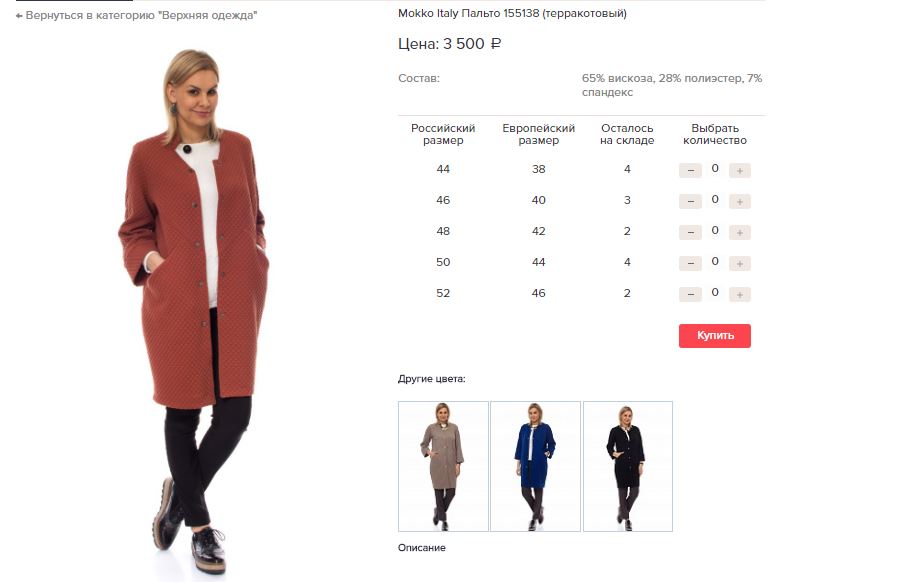Click minus icon for size 52 row
Image resolution: width=904 pixels, height=582 pixels.
click(690, 295)
